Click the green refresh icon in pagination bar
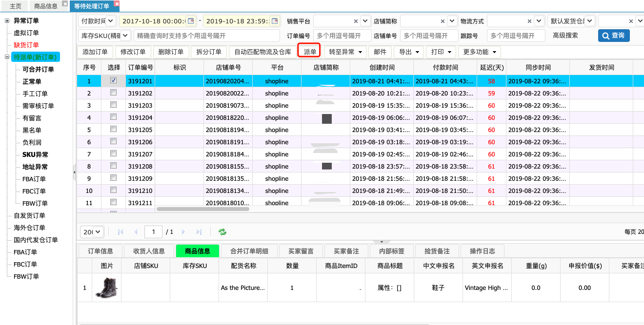644x325 pixels. (222, 232)
